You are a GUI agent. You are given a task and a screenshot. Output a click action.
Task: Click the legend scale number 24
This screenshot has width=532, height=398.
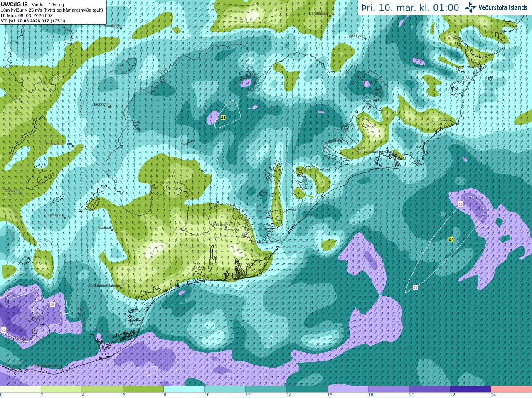(493, 395)
